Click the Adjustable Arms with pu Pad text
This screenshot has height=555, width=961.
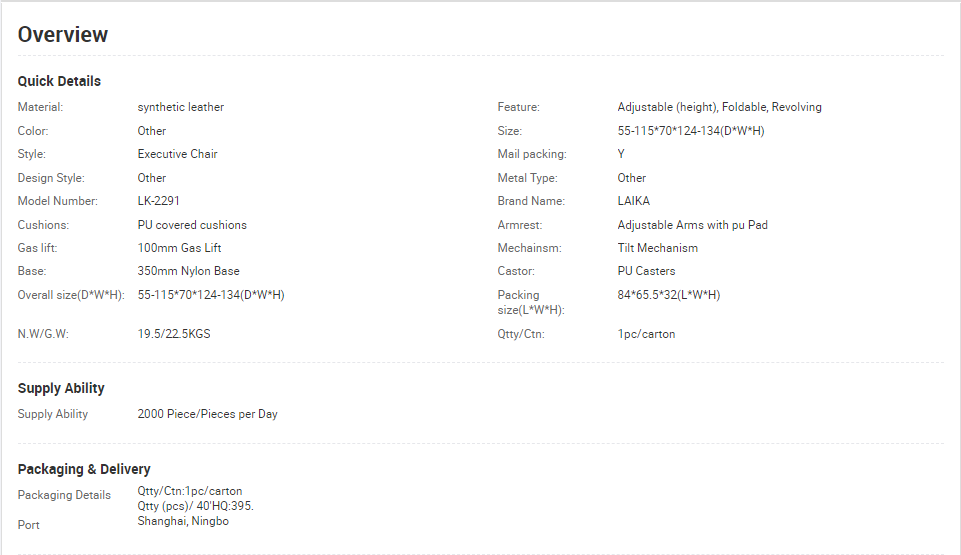tap(692, 225)
